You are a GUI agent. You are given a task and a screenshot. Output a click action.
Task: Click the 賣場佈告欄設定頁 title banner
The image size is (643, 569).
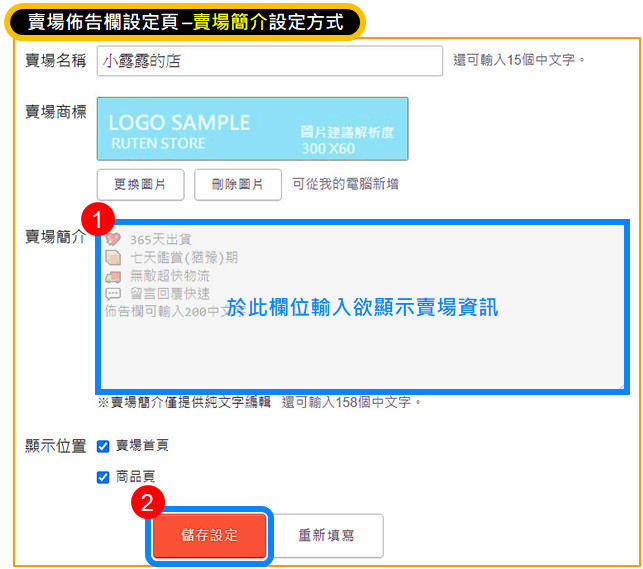185,21
